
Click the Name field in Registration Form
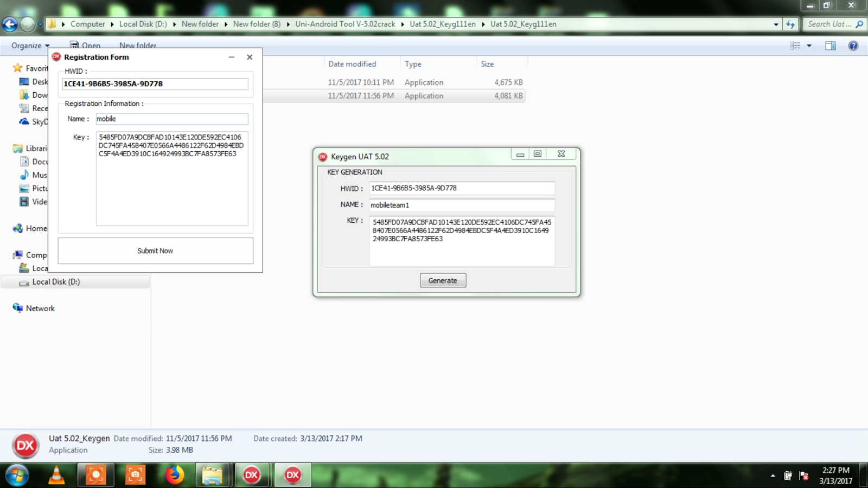click(172, 119)
